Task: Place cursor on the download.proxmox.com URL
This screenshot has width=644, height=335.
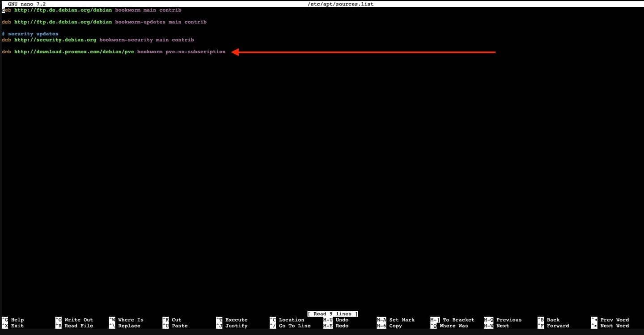Action: tap(74, 52)
